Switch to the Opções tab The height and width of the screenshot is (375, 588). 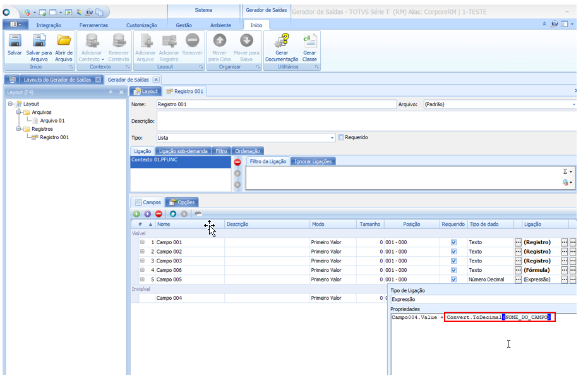pos(182,202)
